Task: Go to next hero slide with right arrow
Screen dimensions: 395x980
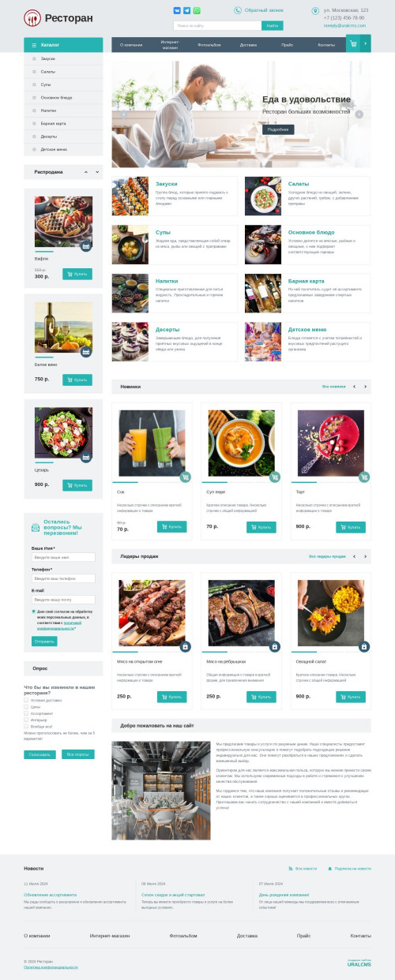Action: (x=359, y=114)
